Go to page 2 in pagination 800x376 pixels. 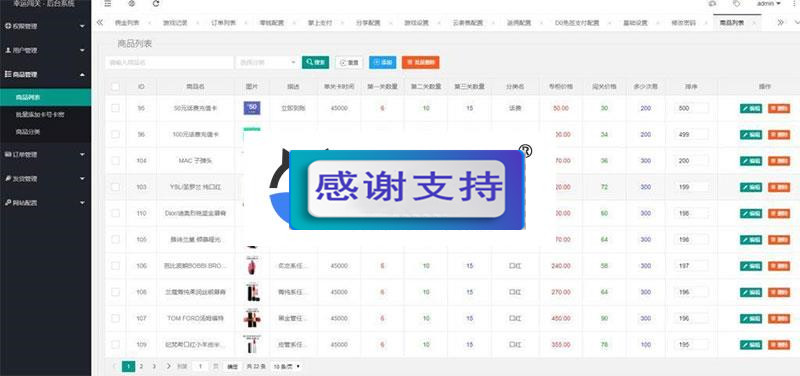pos(142,366)
